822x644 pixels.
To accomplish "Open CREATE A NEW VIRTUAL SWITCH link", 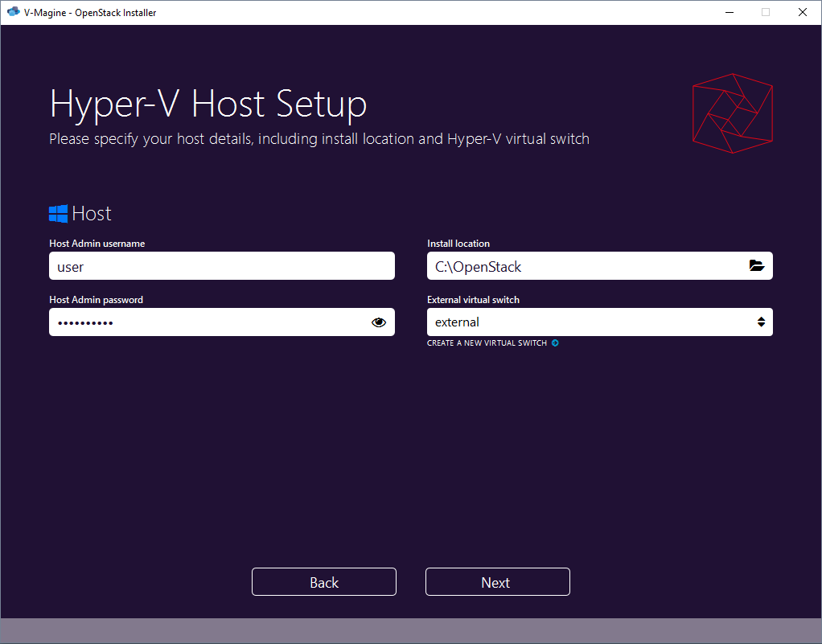I will (x=487, y=343).
